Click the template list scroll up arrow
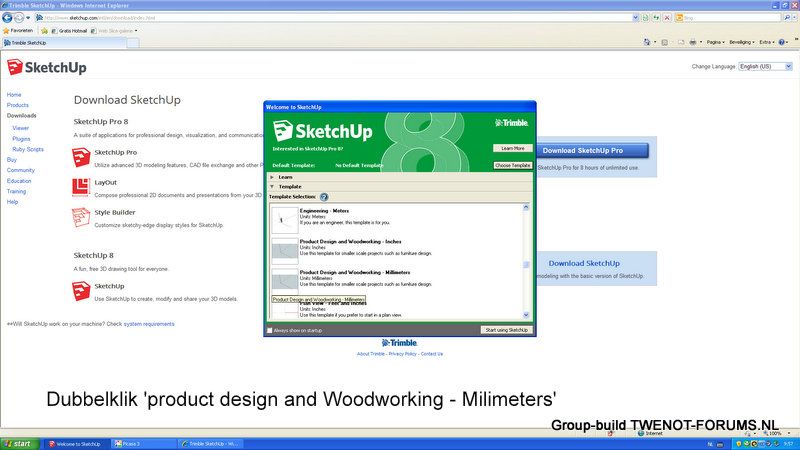 [x=526, y=207]
